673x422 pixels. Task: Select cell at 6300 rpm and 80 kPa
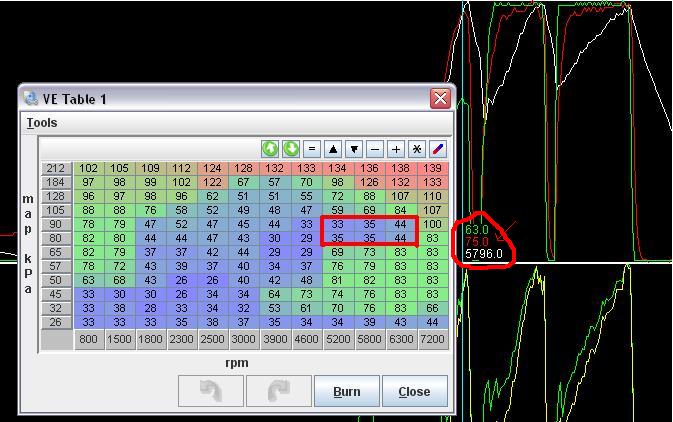(x=401, y=238)
